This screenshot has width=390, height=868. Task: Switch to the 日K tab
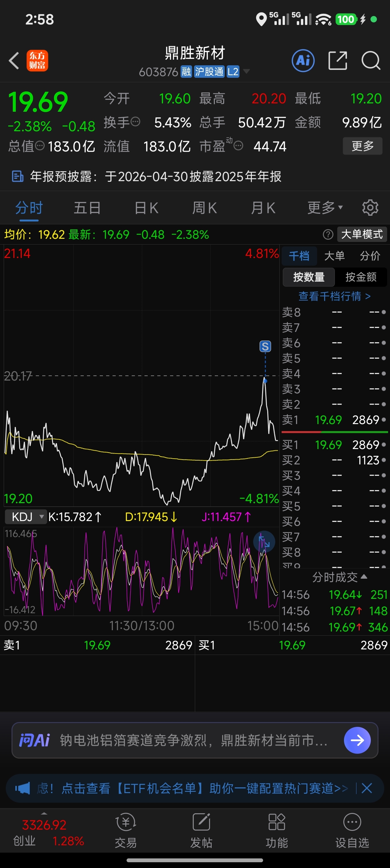(x=146, y=208)
